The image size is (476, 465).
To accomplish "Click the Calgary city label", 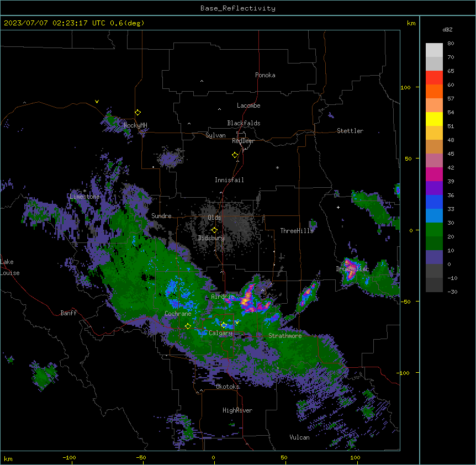I will click(220, 333).
